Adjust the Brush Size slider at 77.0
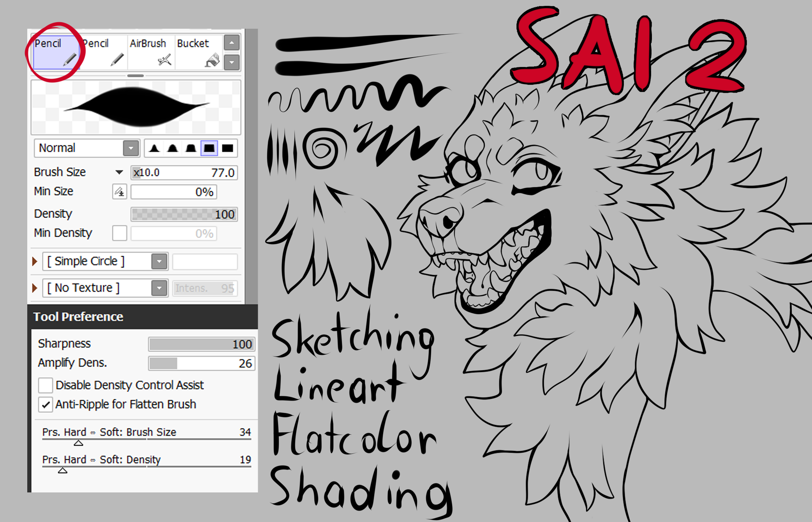The width and height of the screenshot is (812, 522). pyautogui.click(x=184, y=172)
